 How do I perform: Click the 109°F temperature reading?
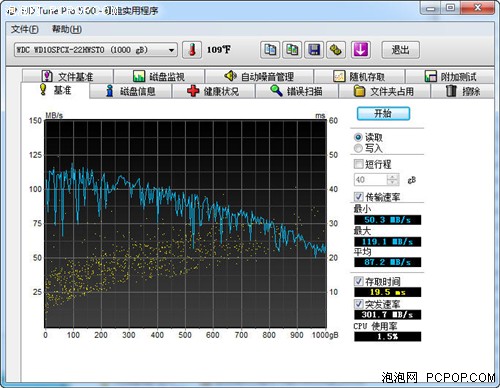(x=219, y=50)
